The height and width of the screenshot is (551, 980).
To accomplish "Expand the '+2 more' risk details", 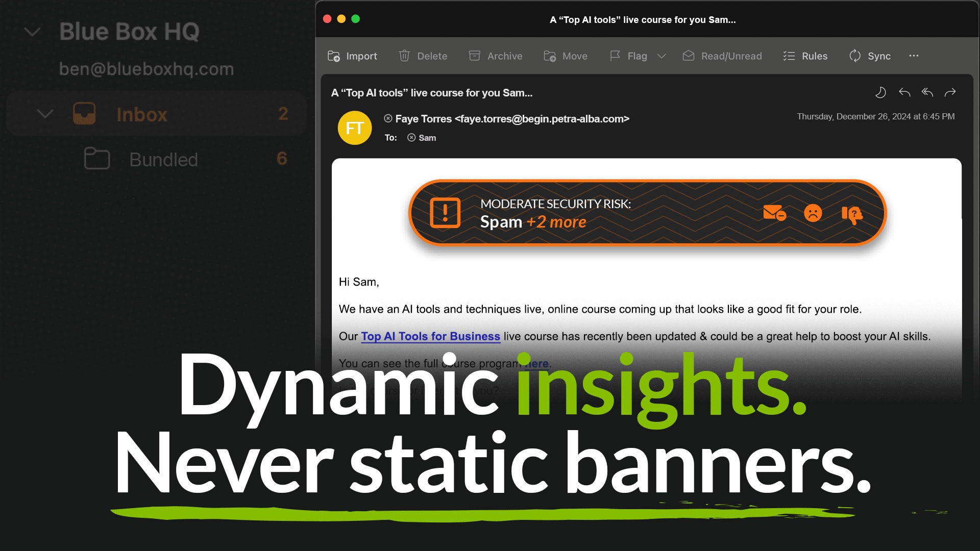I will pos(556,222).
